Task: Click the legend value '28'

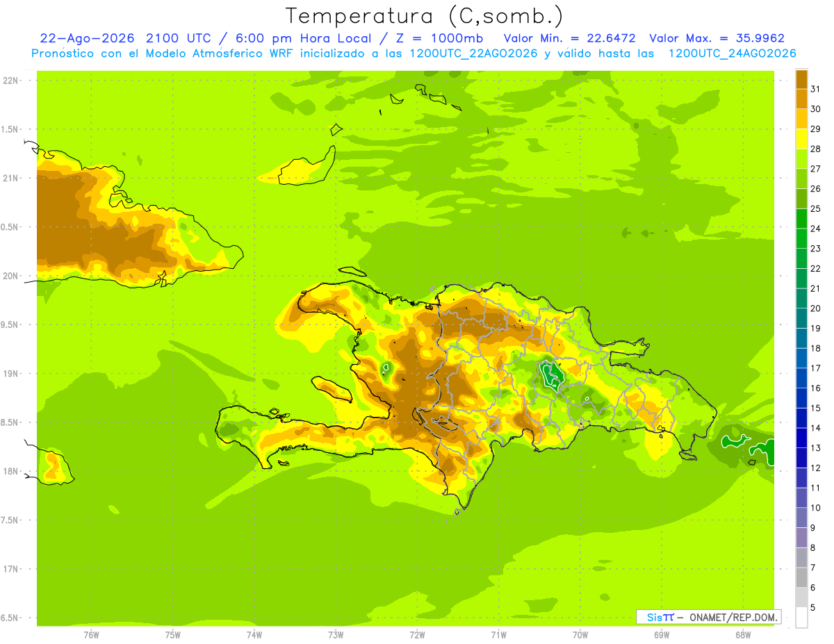Action: pyautogui.click(x=816, y=148)
